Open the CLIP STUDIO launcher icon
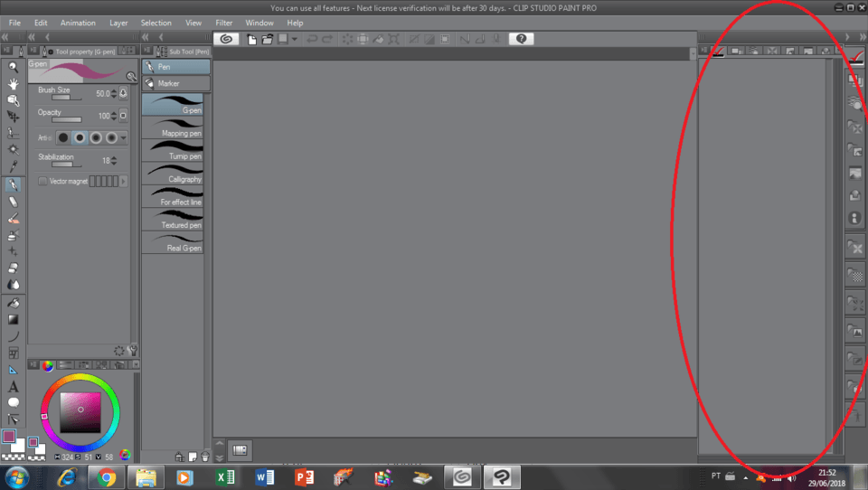 [226, 39]
